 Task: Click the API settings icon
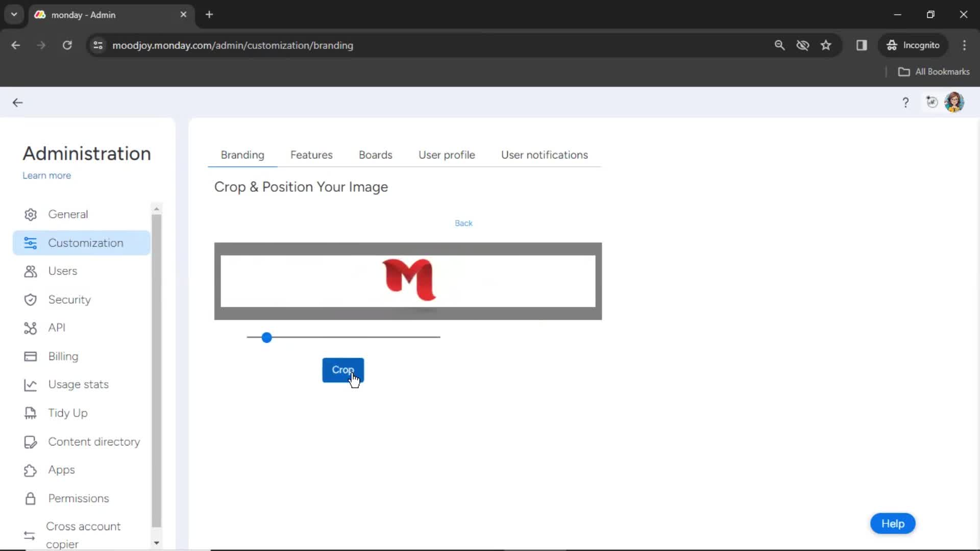pyautogui.click(x=30, y=328)
